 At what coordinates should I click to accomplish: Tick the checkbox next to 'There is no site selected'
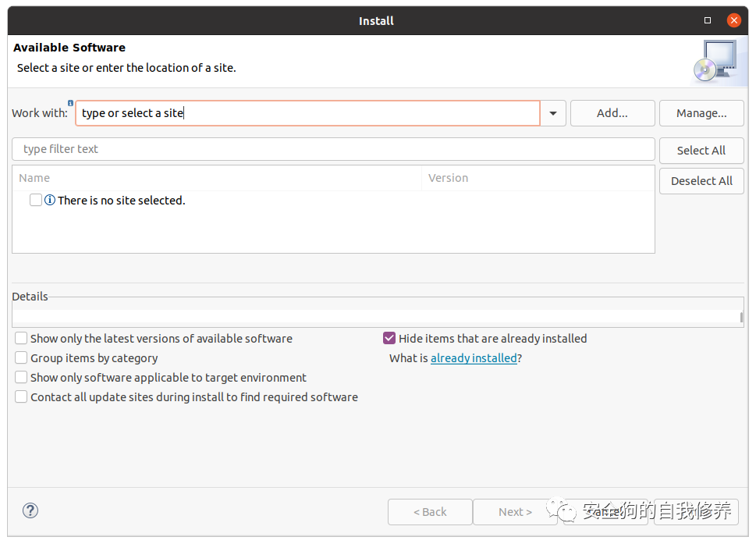point(36,201)
